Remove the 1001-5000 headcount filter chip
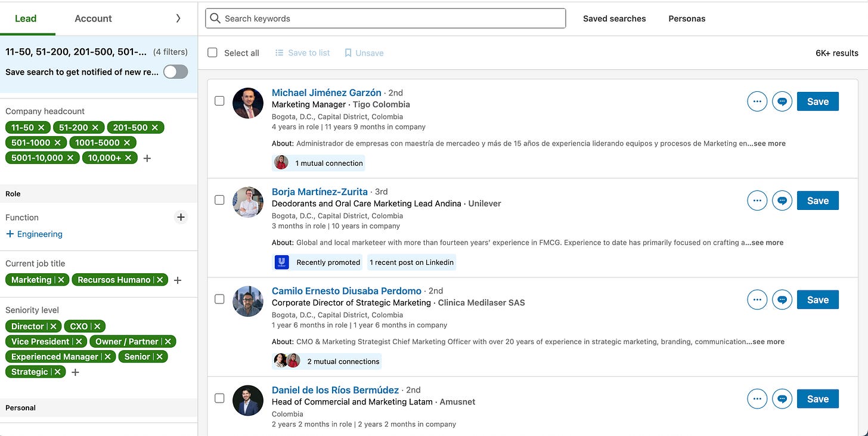This screenshot has height=436, width=868. (x=126, y=143)
